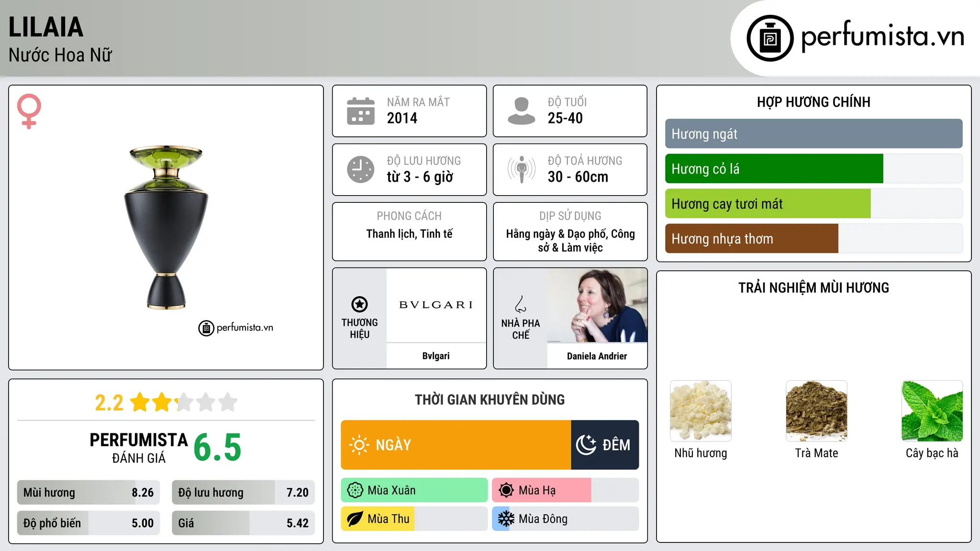Click the age range value 25-40

point(565,118)
